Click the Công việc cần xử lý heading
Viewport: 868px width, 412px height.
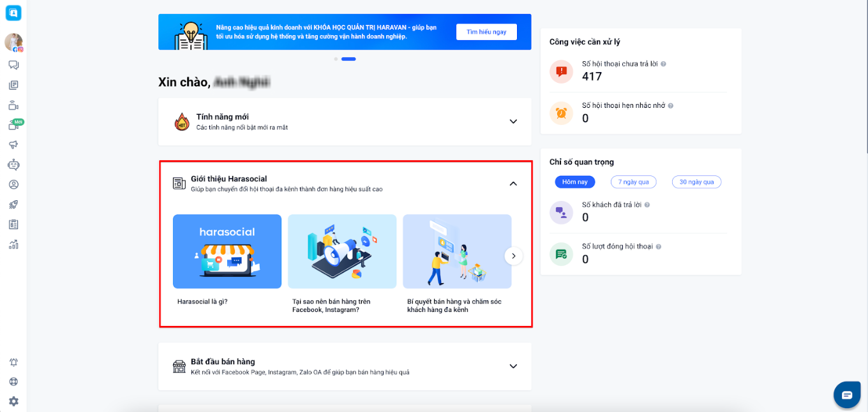tap(585, 42)
